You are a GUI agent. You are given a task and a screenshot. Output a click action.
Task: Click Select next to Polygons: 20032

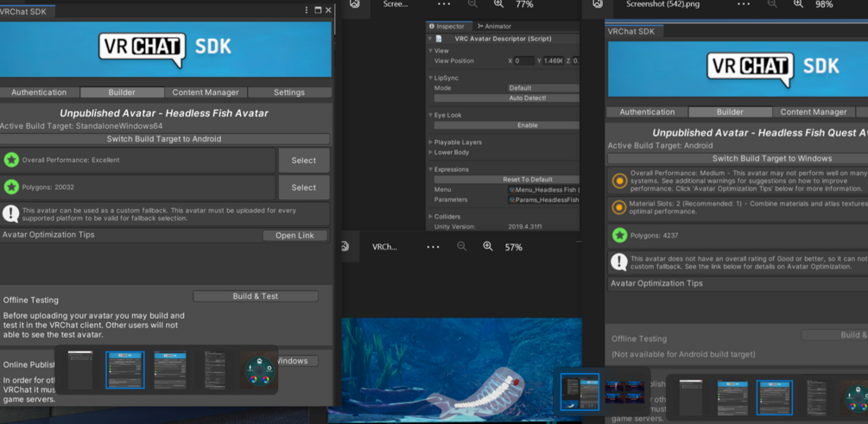(303, 187)
